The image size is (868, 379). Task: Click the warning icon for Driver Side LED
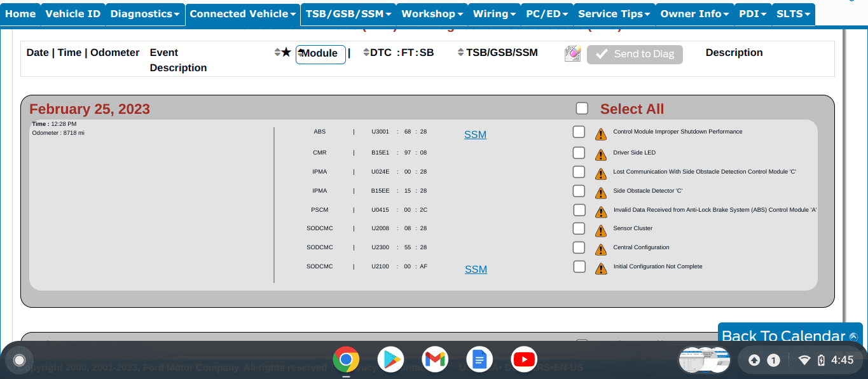coord(601,154)
